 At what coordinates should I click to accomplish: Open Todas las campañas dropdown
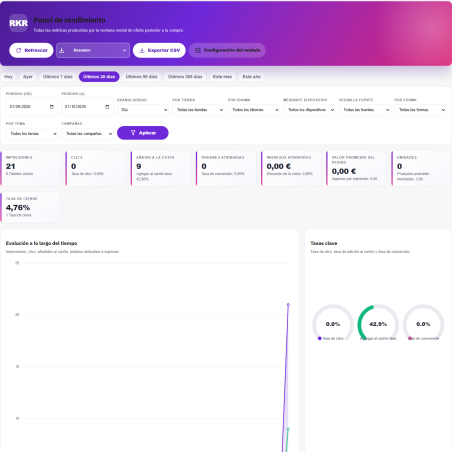pyautogui.click(x=87, y=134)
